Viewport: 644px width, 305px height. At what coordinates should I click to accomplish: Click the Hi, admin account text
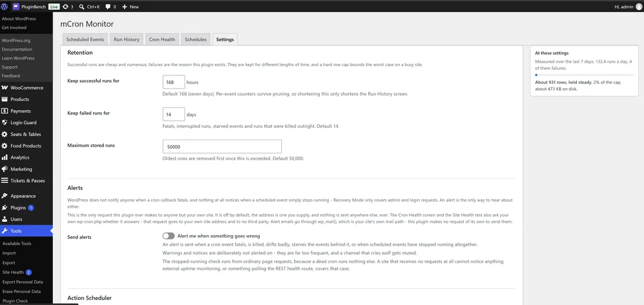coord(624,6)
